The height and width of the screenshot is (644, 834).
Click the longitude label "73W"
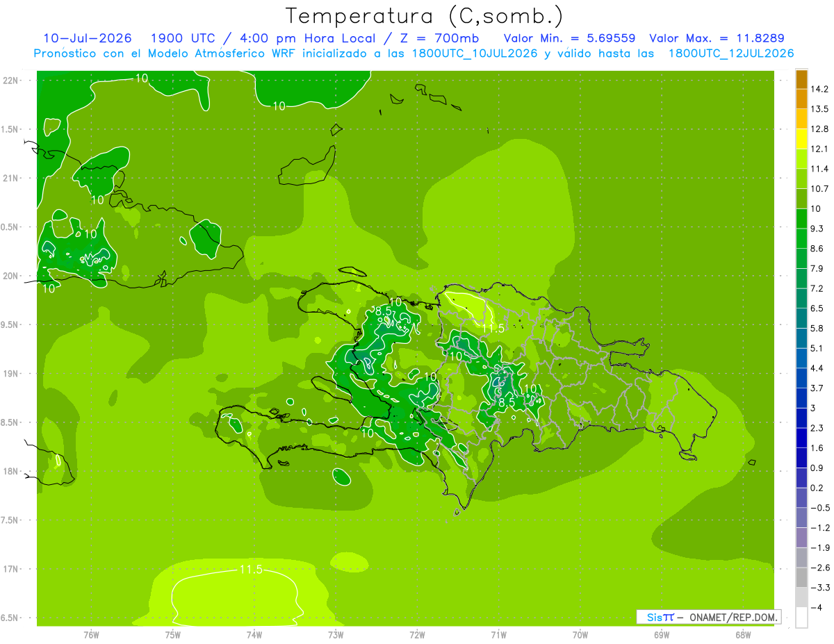(x=336, y=634)
